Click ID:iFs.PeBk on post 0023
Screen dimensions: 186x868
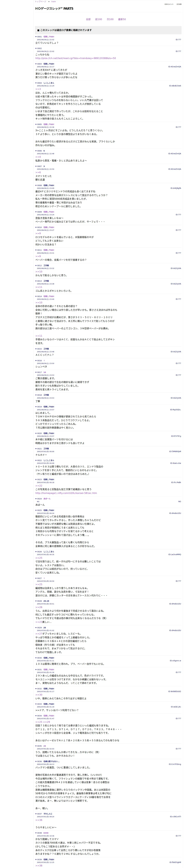pyautogui.click(x=176, y=482)
